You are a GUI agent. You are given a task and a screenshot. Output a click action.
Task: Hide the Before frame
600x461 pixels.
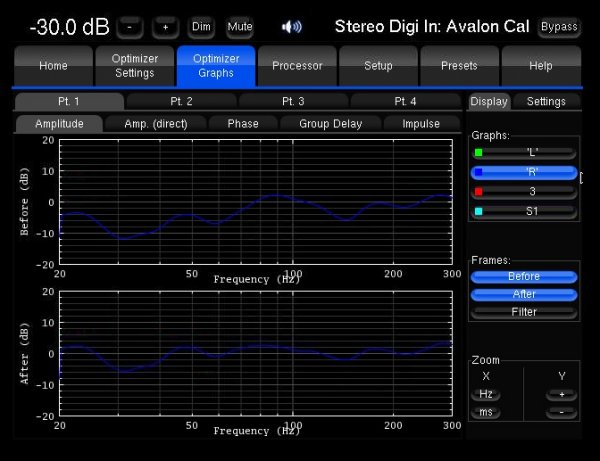coord(524,277)
